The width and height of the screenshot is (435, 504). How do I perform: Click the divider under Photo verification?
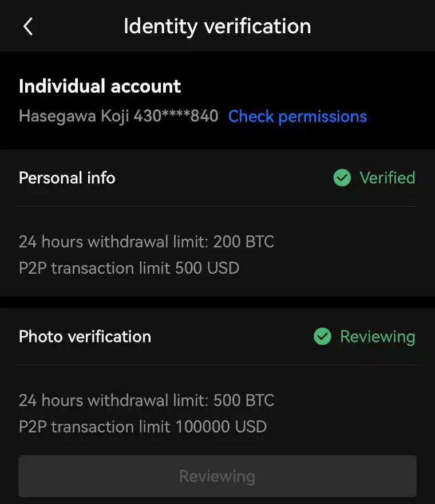217,365
